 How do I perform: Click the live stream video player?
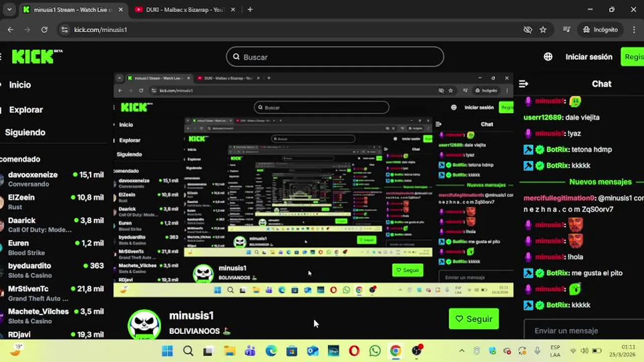[313, 185]
